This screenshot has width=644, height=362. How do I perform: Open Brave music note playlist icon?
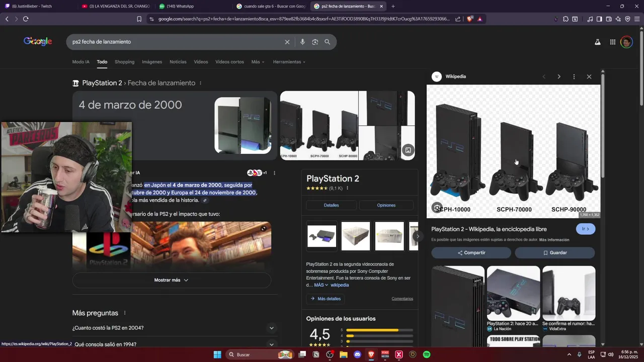(590, 19)
